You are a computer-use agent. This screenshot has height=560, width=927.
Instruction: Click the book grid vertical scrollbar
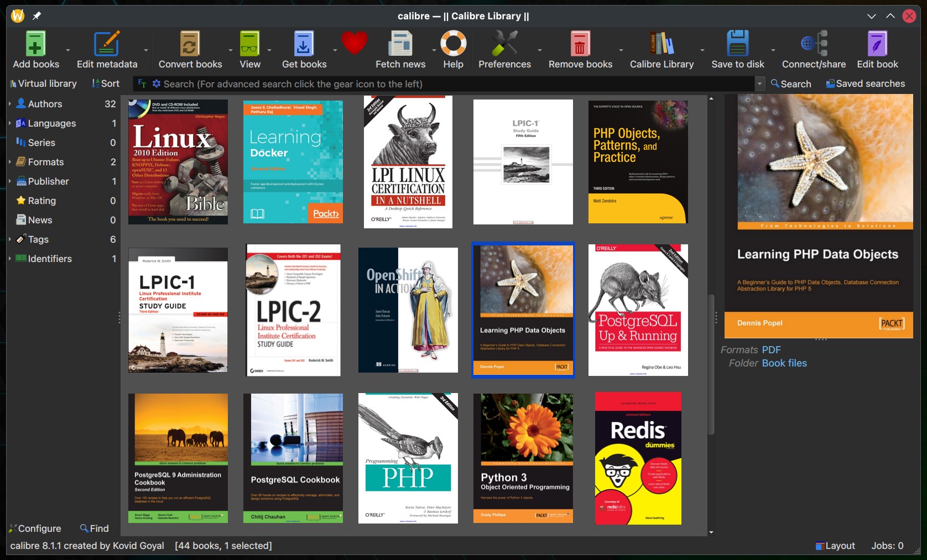click(x=711, y=365)
